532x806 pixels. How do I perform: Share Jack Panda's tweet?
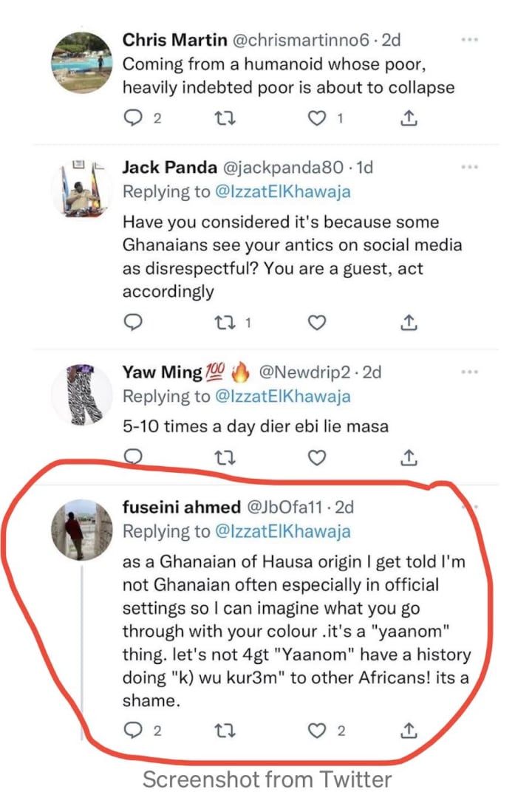(x=409, y=322)
